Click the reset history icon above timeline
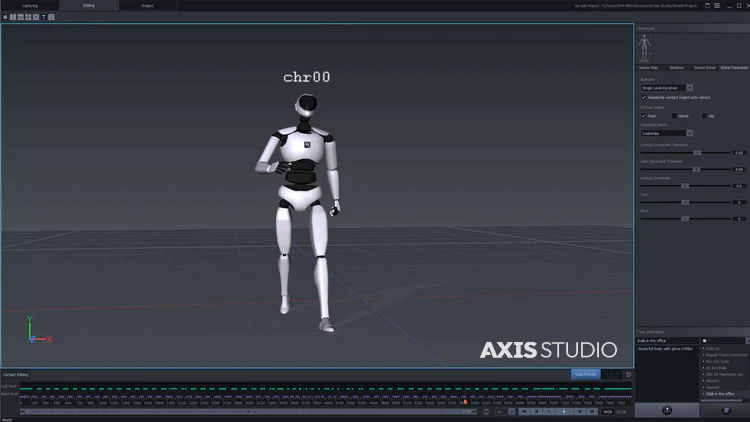The width and height of the screenshot is (750, 422). click(629, 375)
